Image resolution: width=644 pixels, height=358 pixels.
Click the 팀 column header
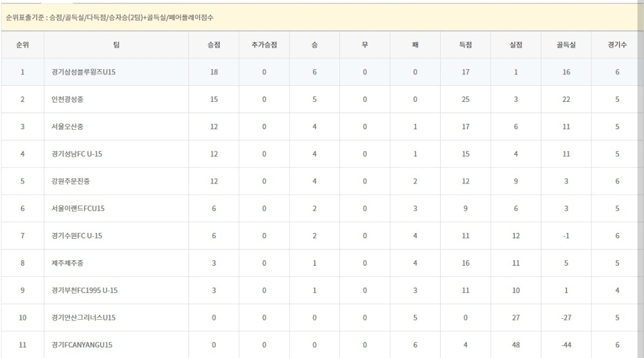pyautogui.click(x=116, y=45)
